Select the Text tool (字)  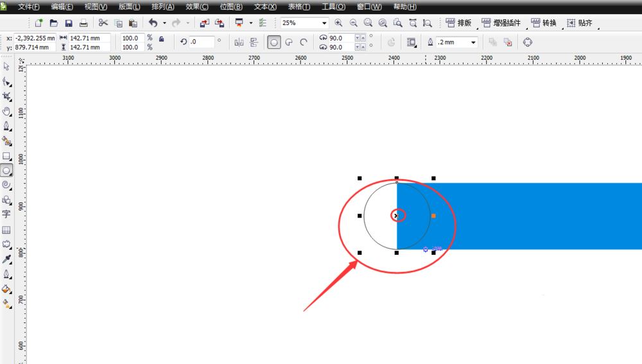coord(6,214)
